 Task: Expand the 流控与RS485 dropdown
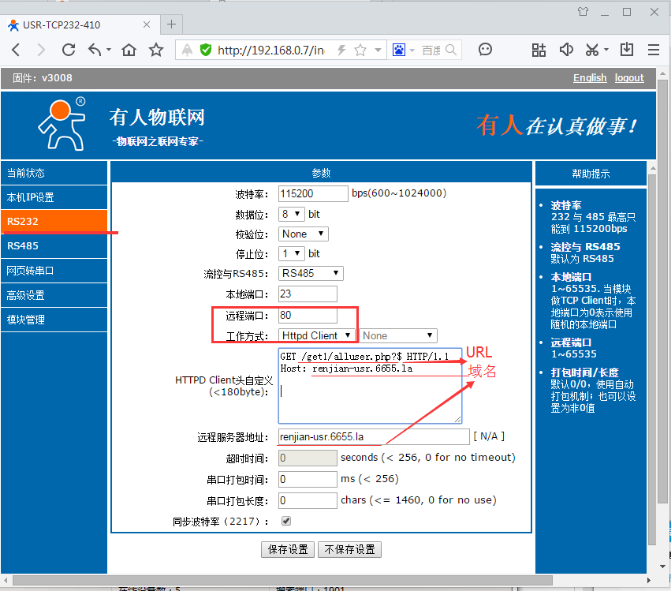311,273
